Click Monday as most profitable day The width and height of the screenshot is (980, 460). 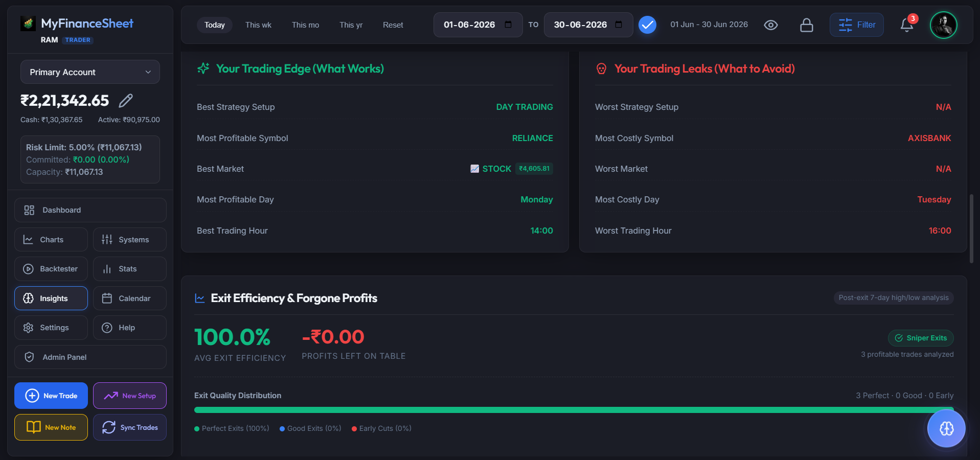tap(537, 199)
